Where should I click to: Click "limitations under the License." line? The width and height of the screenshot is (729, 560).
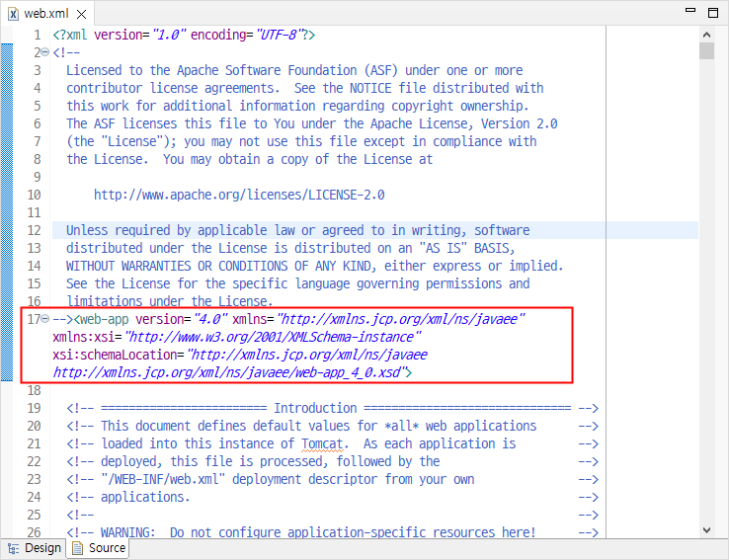coord(169,301)
